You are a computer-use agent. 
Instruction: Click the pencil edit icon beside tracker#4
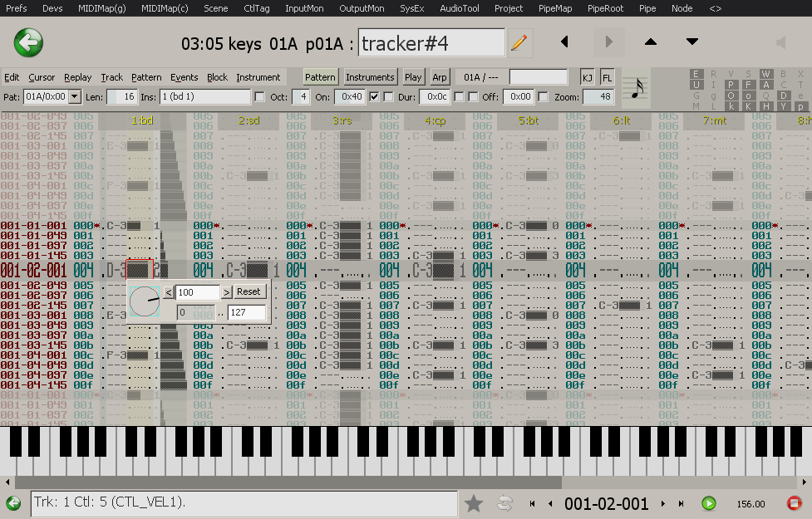click(519, 42)
